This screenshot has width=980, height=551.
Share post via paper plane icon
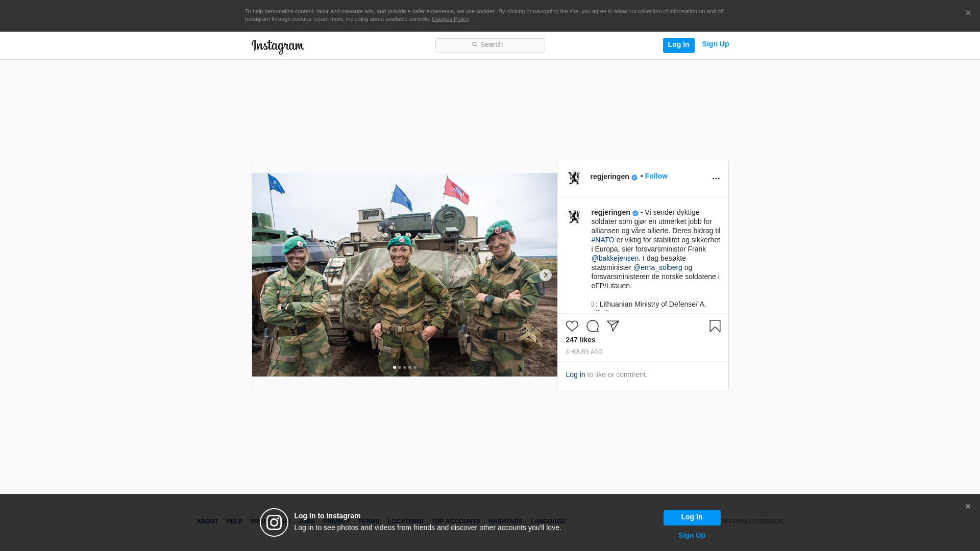pos(612,326)
